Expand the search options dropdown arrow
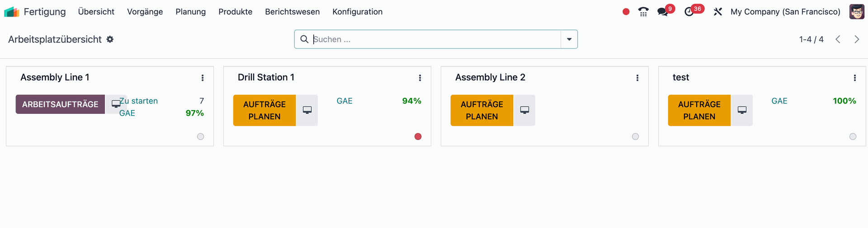The image size is (868, 228). 569,39
